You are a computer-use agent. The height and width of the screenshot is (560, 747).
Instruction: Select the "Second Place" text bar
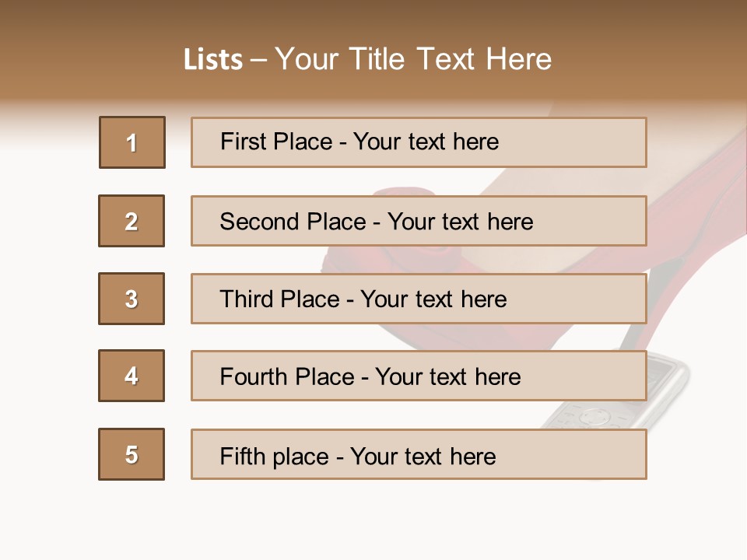tap(419, 221)
